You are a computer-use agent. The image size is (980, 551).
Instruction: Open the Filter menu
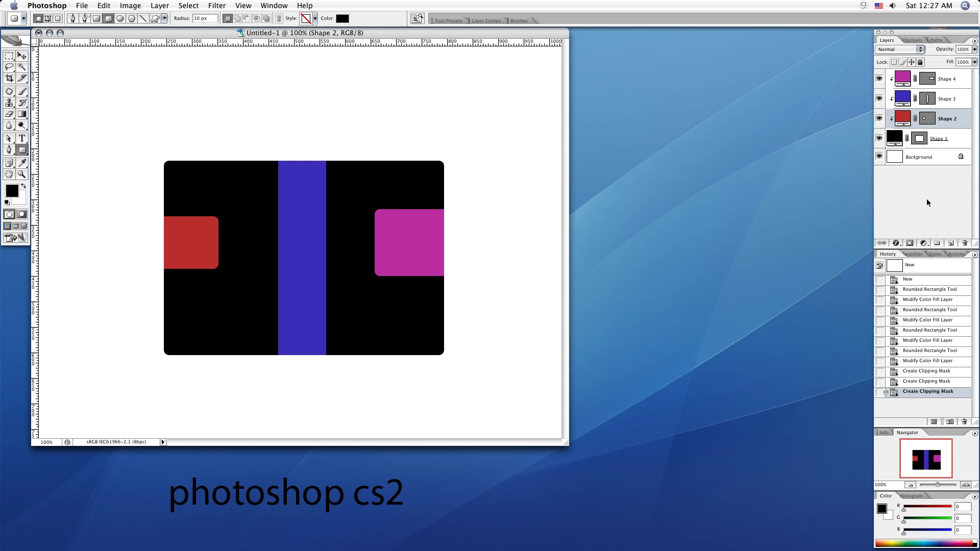pyautogui.click(x=216, y=6)
